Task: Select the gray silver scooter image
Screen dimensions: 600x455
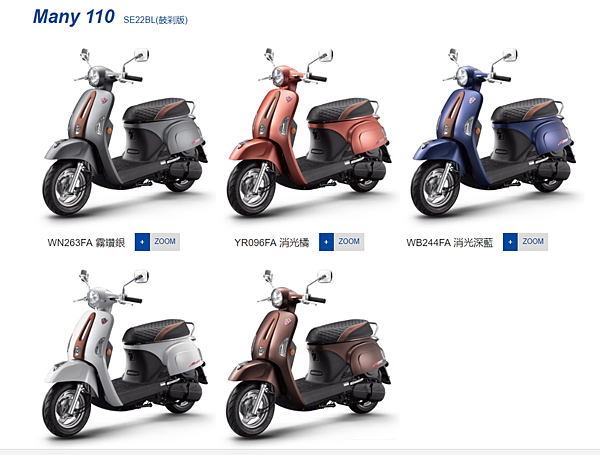Action: (125, 132)
